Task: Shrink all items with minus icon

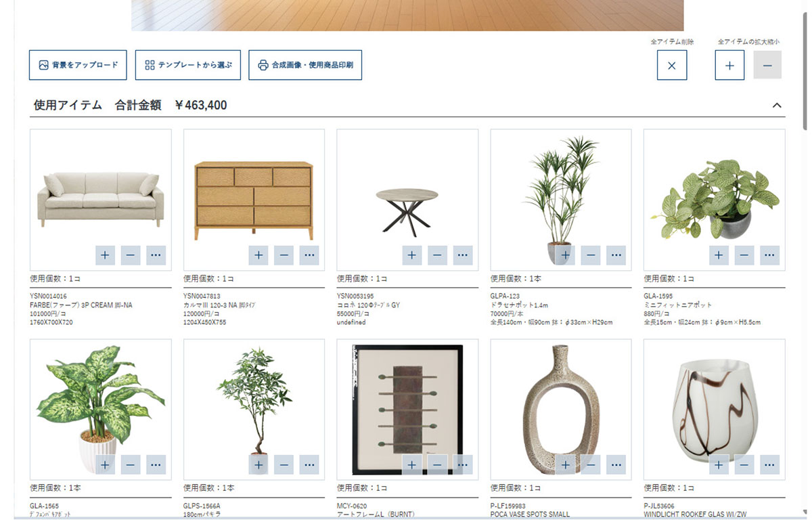Action: (767, 66)
